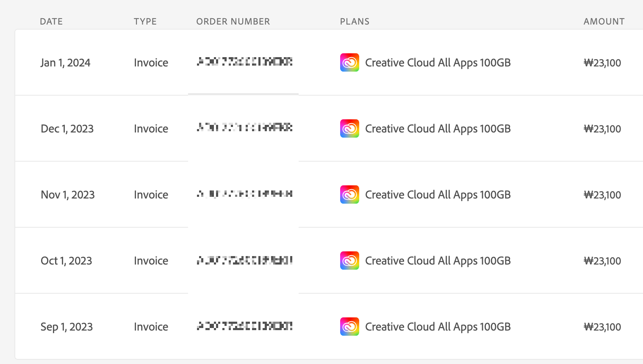This screenshot has height=364, width=643.
Task: Select the Jan 1, 2024 date cell
Action: click(66, 63)
